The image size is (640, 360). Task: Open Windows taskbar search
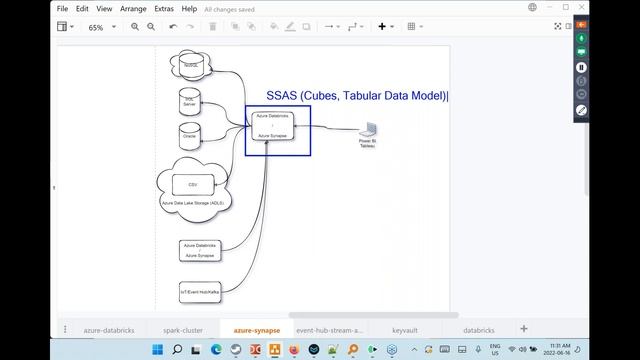[x=177, y=349]
